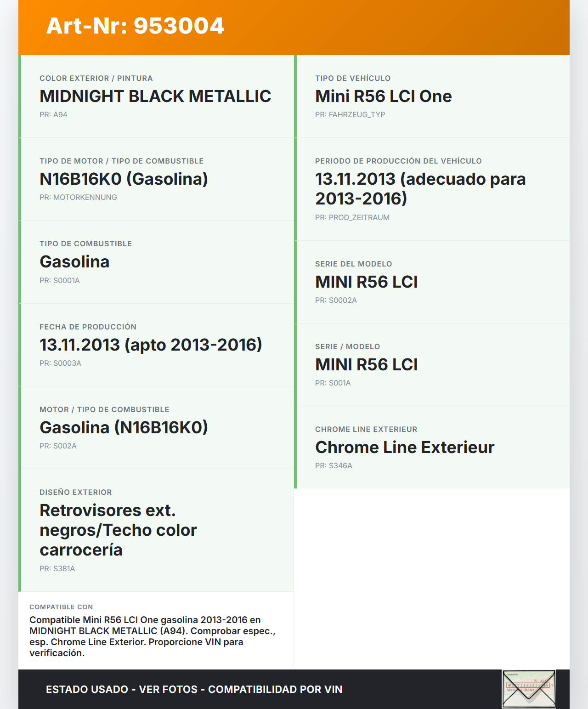Click the envelope VIN icon in footer
Viewport: 588px width, 709px height.
point(529,689)
